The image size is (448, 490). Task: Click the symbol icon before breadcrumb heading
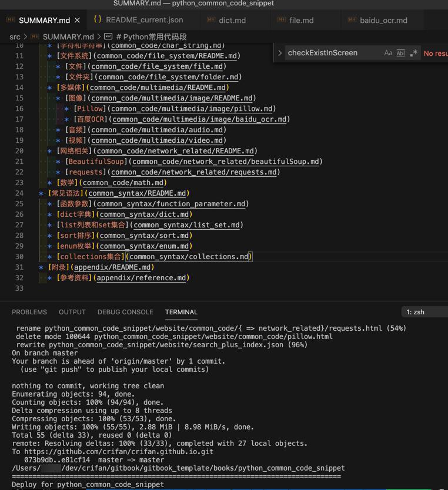[108, 36]
